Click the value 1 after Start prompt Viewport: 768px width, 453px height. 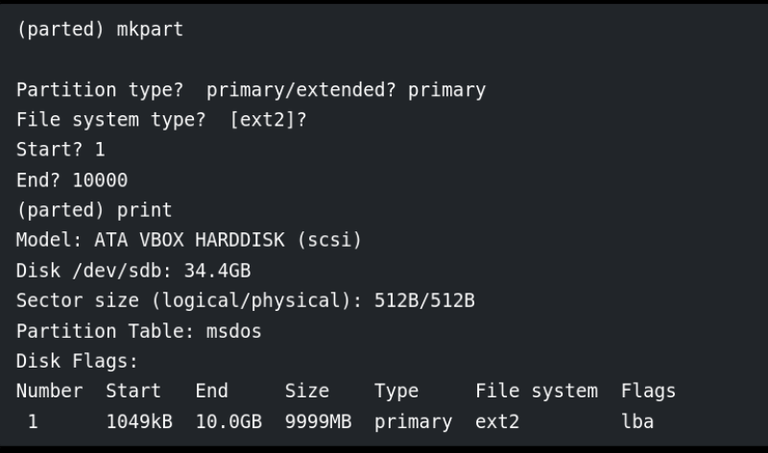coord(99,150)
